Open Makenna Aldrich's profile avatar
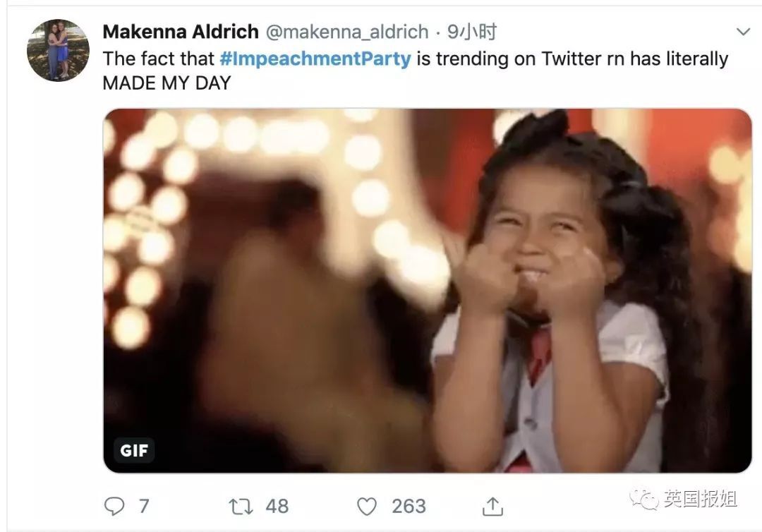Image resolution: width=762 pixels, height=532 pixels. click(58, 50)
